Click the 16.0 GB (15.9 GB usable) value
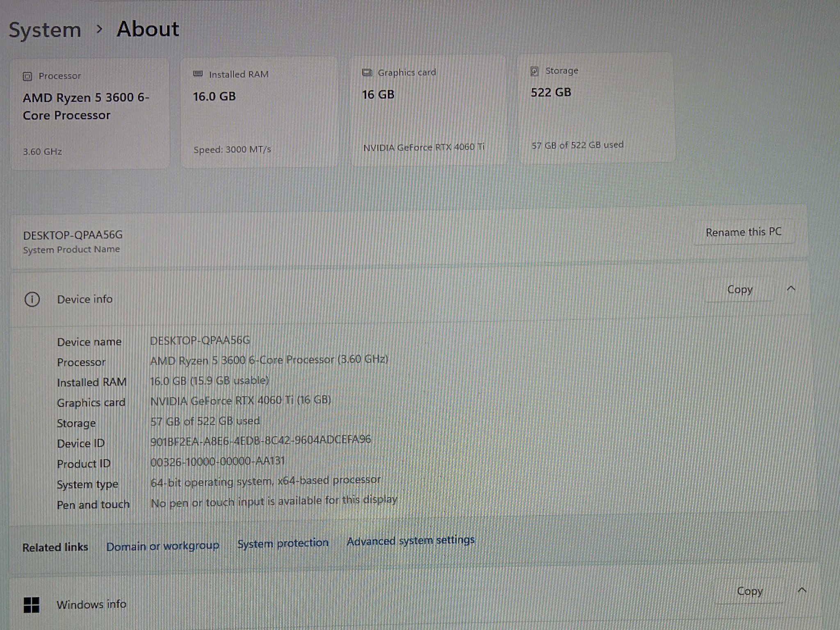The height and width of the screenshot is (630, 840). coord(209,381)
